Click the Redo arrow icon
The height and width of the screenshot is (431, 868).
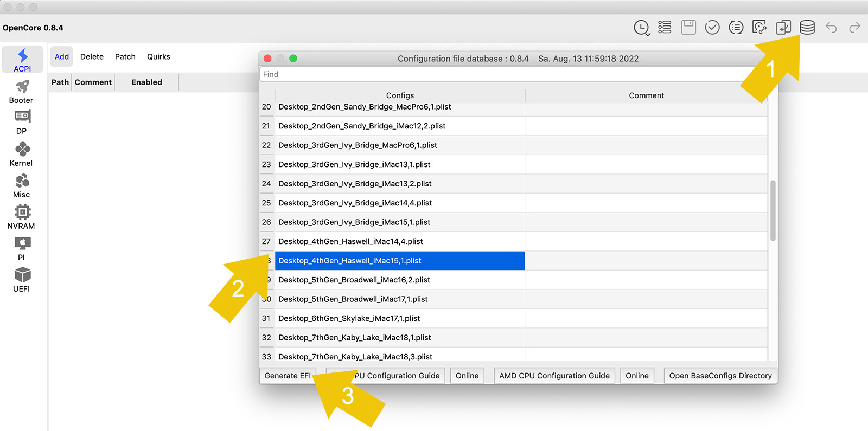click(x=855, y=27)
